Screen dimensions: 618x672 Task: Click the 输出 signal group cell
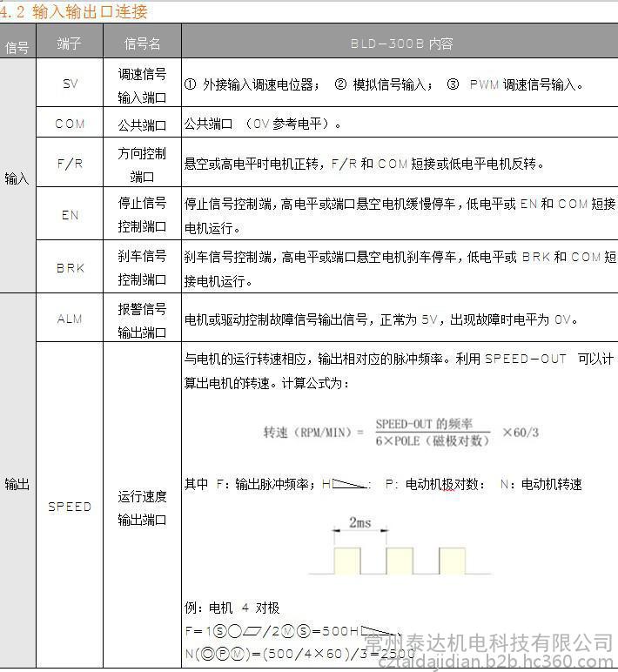click(17, 484)
